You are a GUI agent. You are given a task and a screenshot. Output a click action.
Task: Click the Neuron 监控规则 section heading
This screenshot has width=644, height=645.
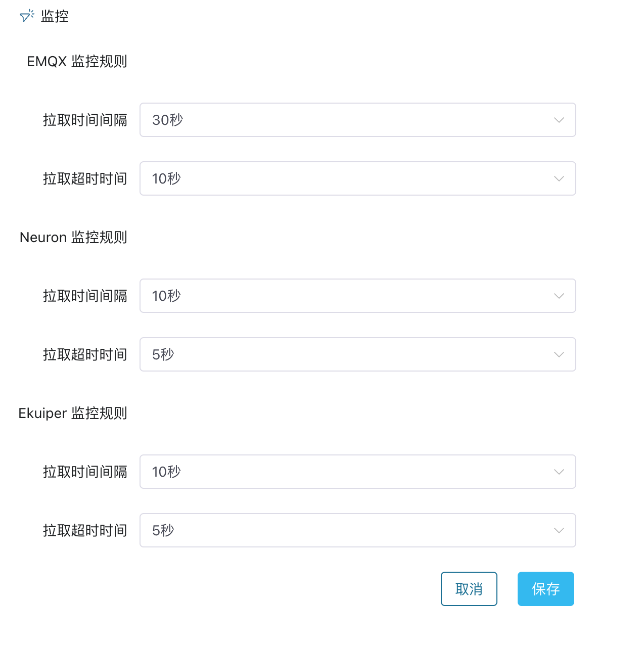click(73, 238)
